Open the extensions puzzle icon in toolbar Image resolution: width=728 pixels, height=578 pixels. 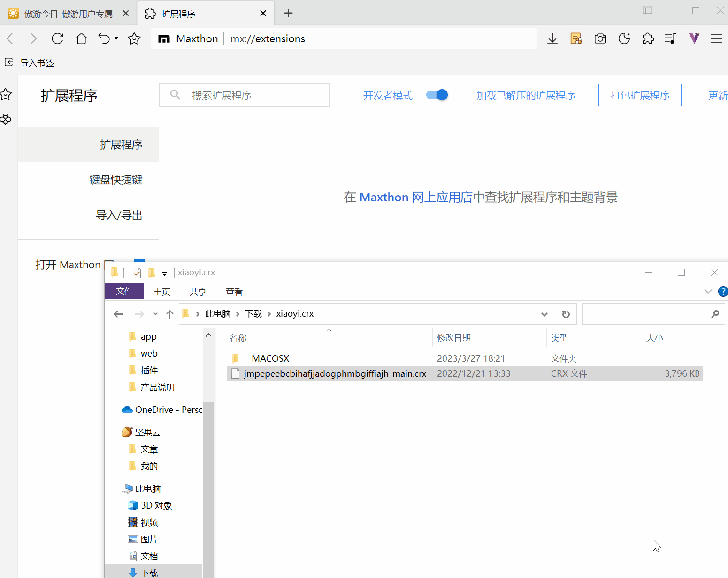point(648,39)
